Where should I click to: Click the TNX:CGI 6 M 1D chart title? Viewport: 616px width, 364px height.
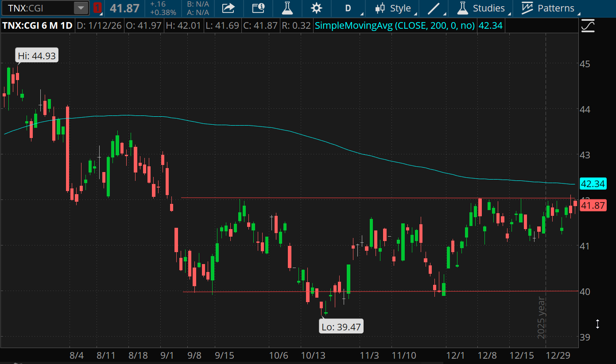(x=37, y=26)
